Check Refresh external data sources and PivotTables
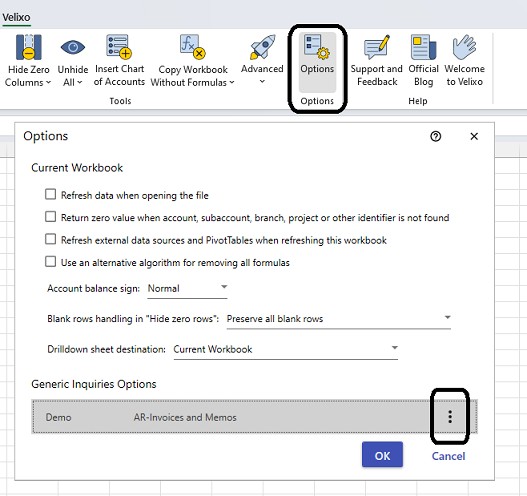Viewport: 527px width, 496px height. tap(50, 239)
